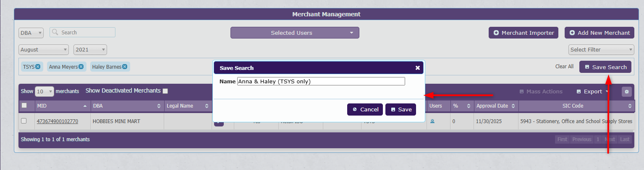The width and height of the screenshot is (644, 170).
Task: Click the Users column header
Action: coord(438,106)
